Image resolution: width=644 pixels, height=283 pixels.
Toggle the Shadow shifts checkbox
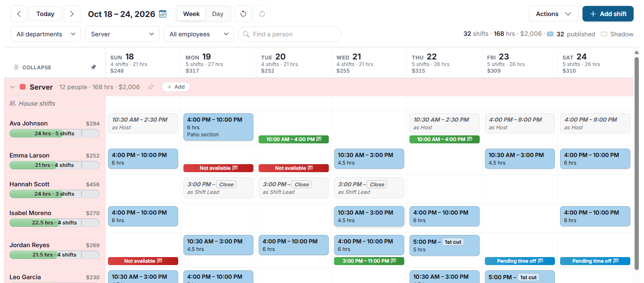(x=604, y=34)
